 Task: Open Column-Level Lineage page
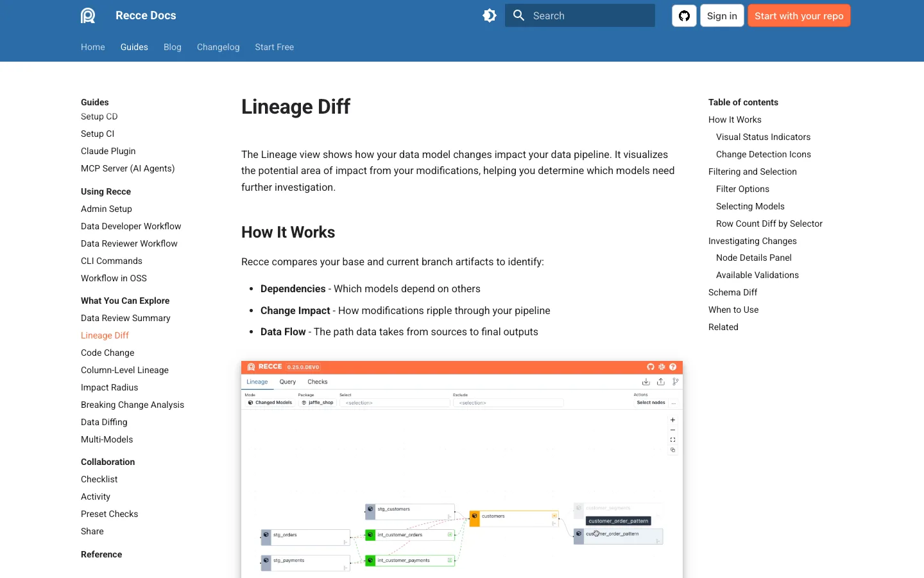pyautogui.click(x=124, y=370)
